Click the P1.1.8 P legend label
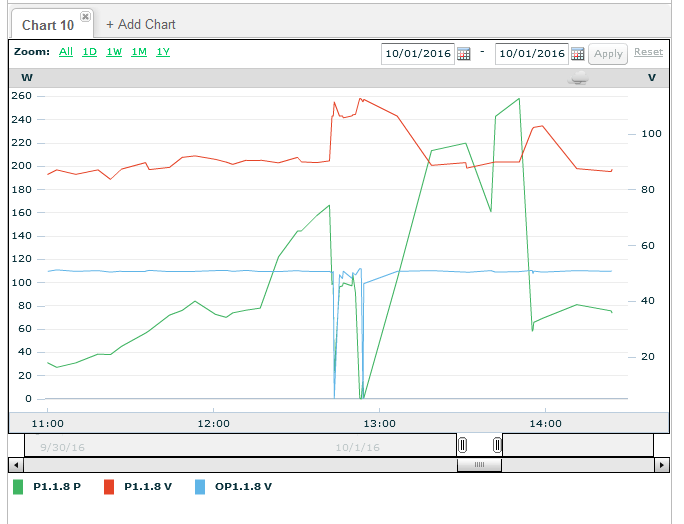 pyautogui.click(x=57, y=486)
